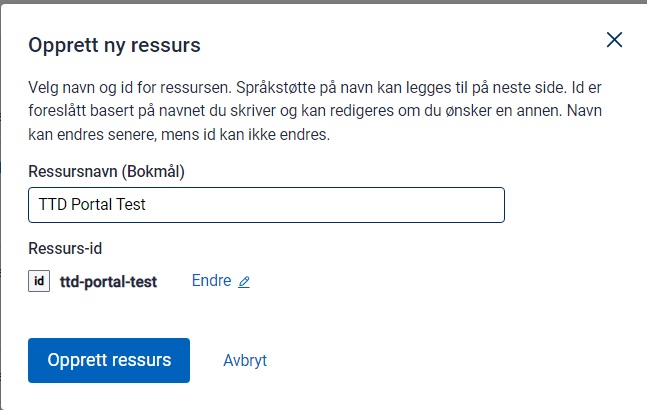Cancel with the Avbryt button

click(245, 361)
